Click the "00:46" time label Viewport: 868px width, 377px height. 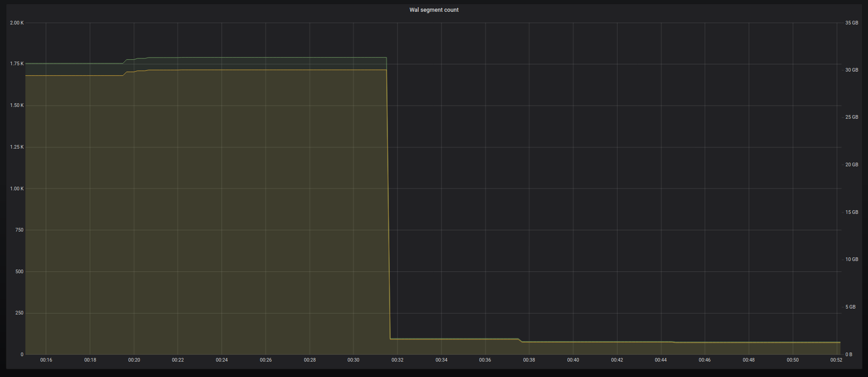coord(705,360)
